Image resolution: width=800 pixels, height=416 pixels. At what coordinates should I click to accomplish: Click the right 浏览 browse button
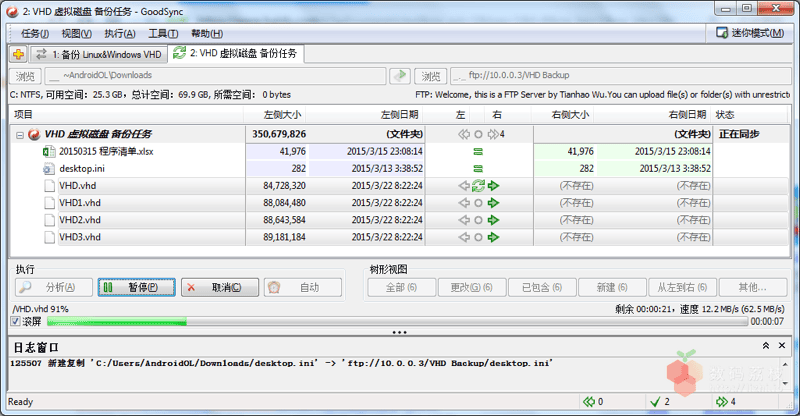click(430, 76)
